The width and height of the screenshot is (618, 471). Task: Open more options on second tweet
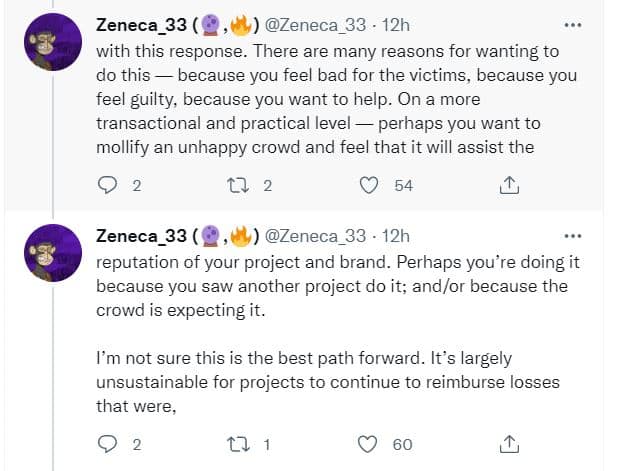pos(573,236)
